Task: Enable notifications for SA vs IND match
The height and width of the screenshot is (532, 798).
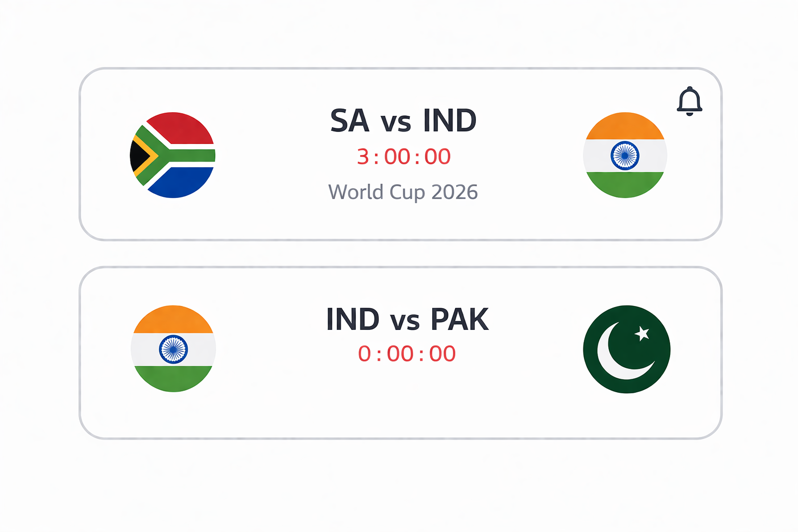Action: tap(689, 102)
